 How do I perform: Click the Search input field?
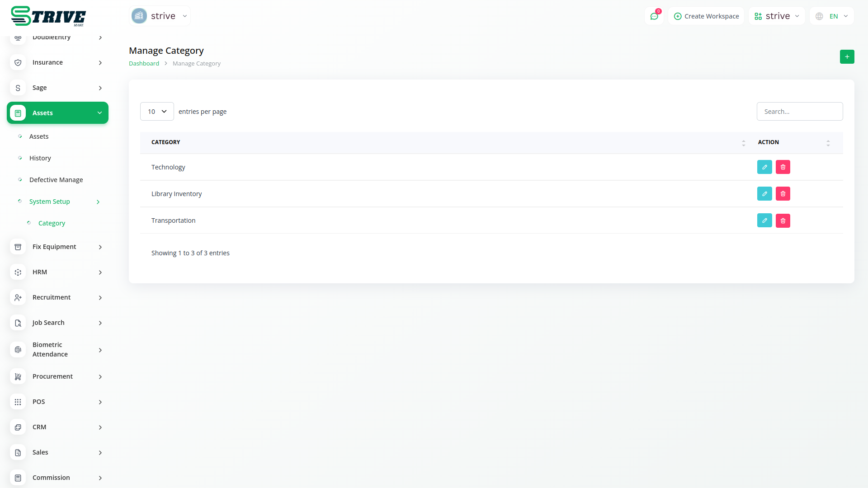(799, 112)
